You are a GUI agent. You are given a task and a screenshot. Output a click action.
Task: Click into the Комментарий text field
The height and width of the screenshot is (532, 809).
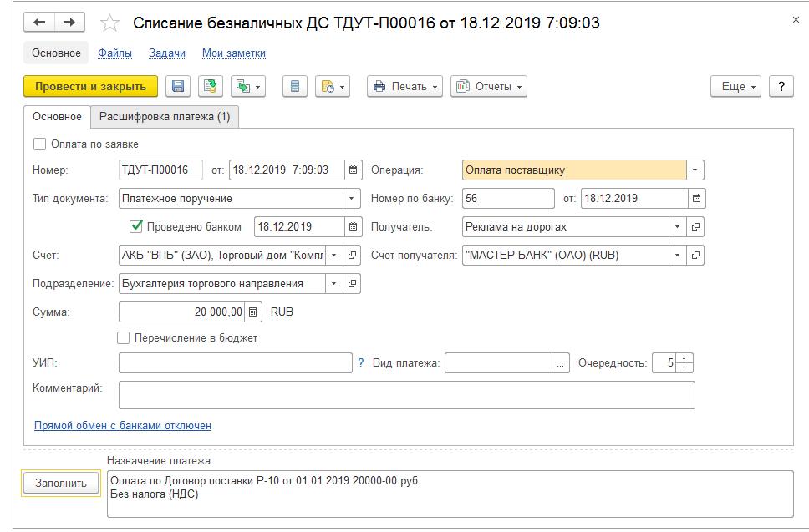[x=406, y=395]
